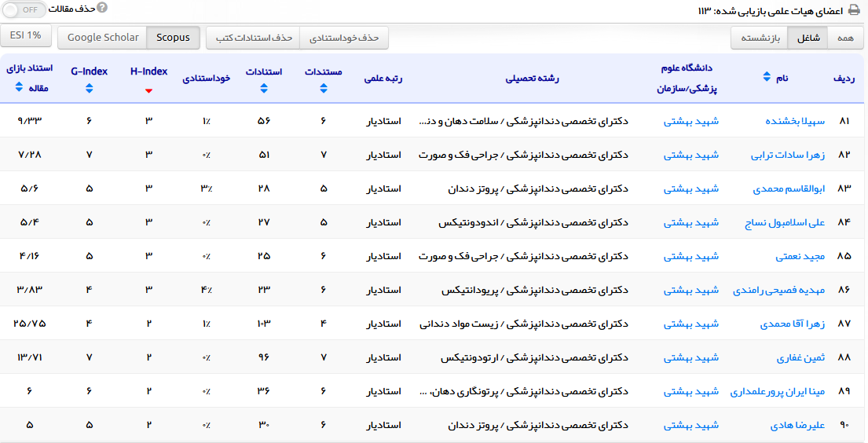Sort table by نام column arrows
This screenshot has width=868, height=443.
point(767,77)
